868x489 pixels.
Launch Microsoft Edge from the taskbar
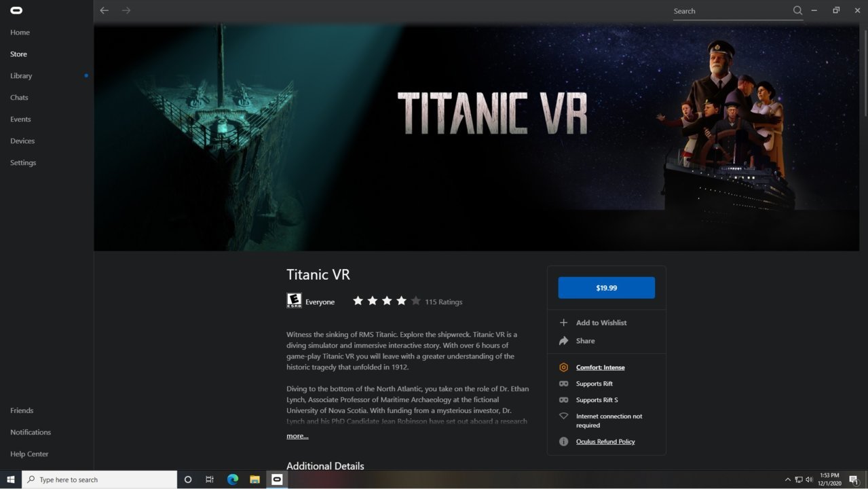pyautogui.click(x=232, y=479)
